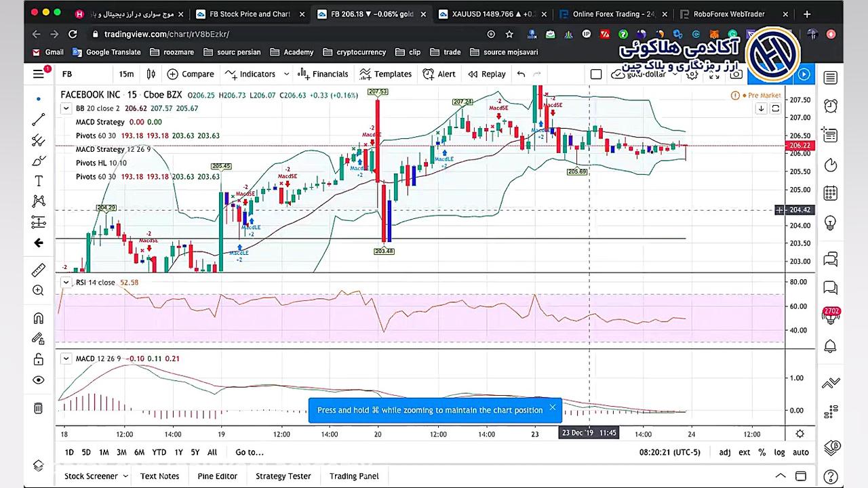
Task: Select the YTD date range
Action: pos(159,452)
